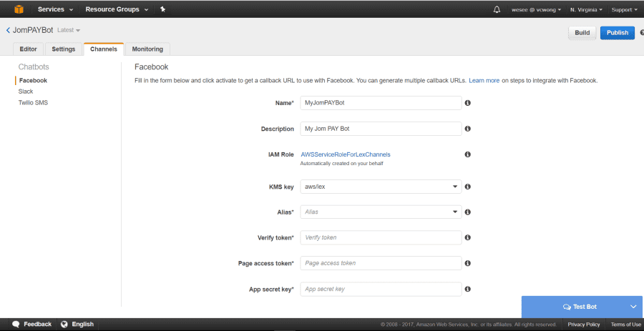Show info icon for App secret key

(467, 289)
